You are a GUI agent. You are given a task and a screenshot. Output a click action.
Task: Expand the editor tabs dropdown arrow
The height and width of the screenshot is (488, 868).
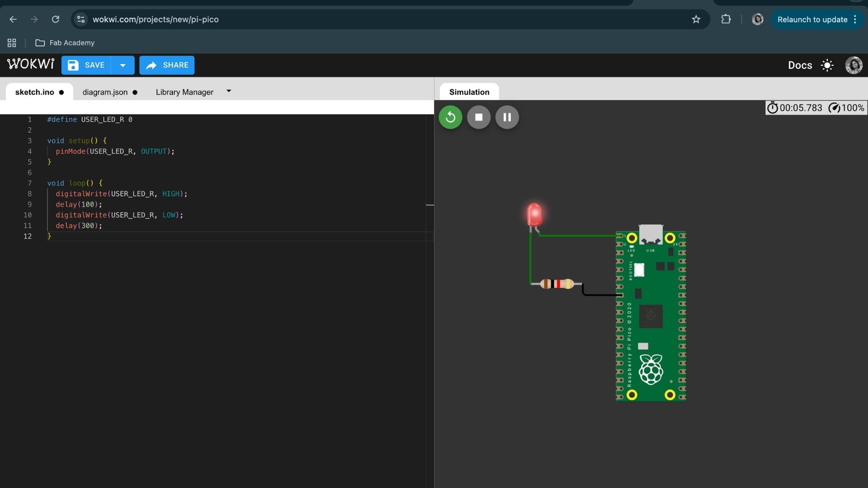click(229, 91)
